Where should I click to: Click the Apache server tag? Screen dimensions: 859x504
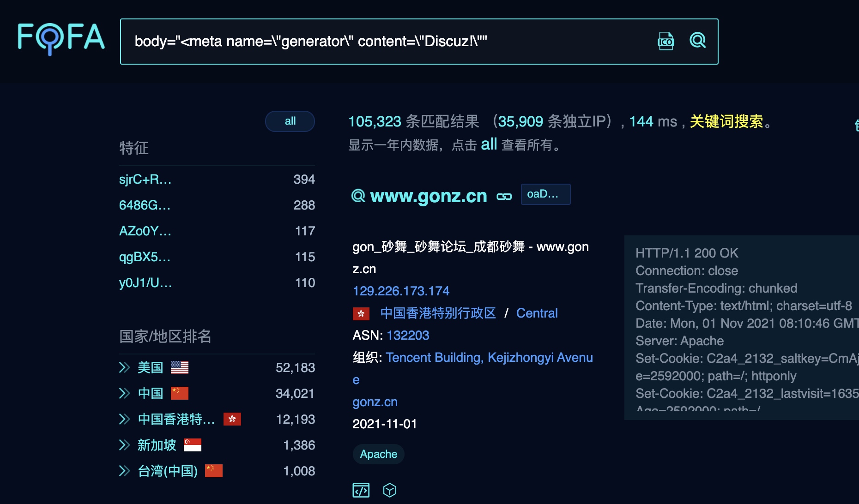(378, 454)
